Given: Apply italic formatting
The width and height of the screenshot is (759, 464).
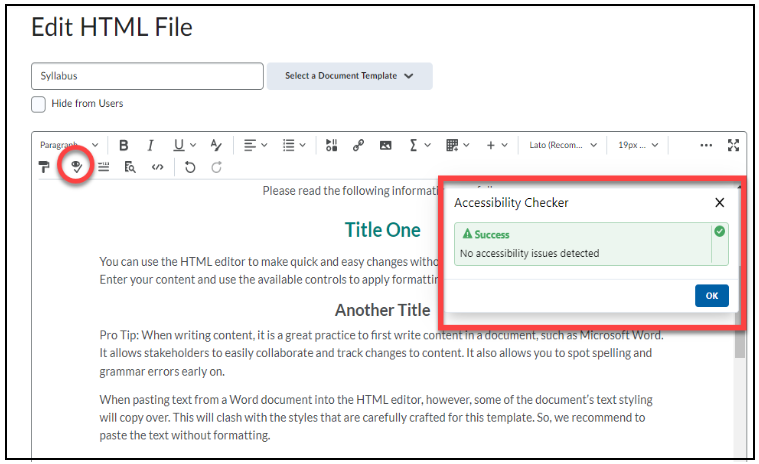Looking at the screenshot, I should pyautogui.click(x=151, y=146).
